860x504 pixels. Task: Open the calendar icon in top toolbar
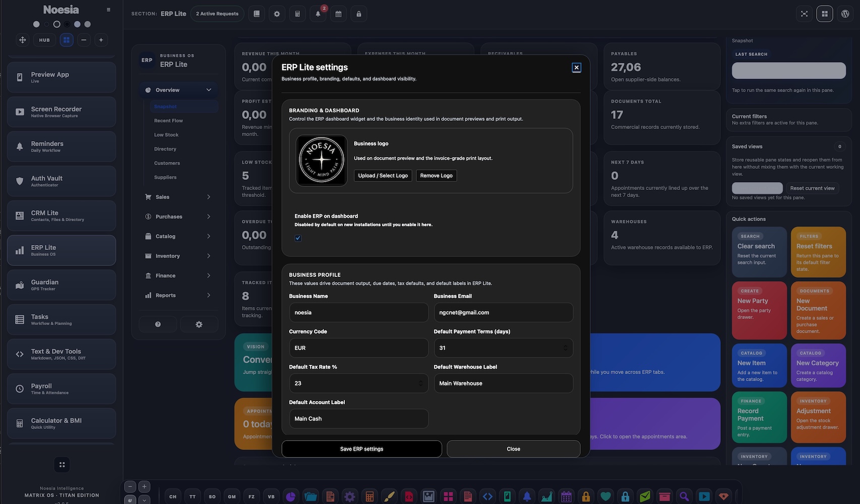pos(338,14)
